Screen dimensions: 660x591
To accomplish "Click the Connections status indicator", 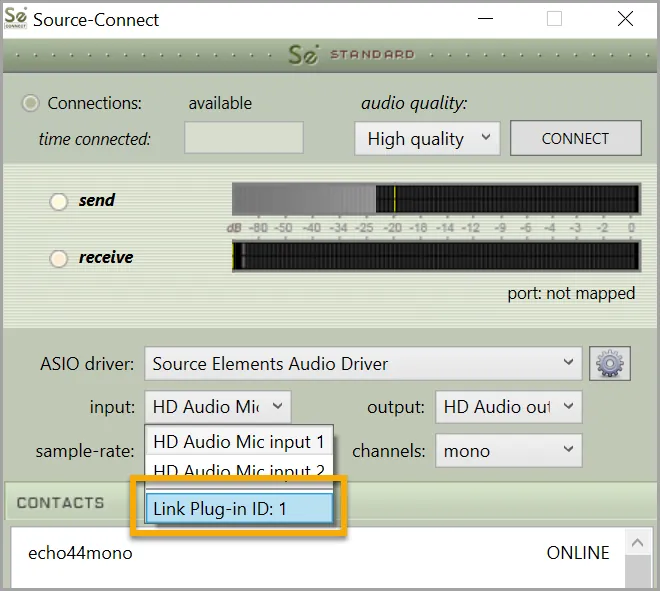I will click(30, 103).
